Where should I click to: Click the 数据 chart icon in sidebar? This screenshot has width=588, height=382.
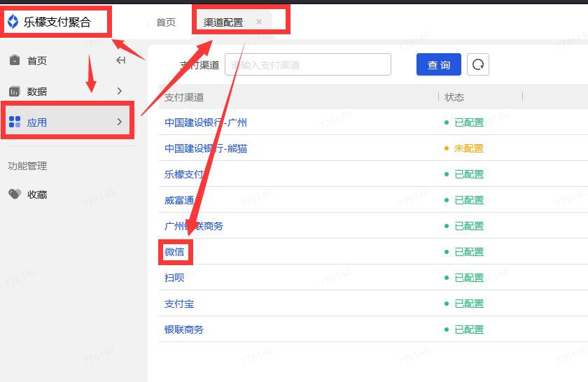14,91
